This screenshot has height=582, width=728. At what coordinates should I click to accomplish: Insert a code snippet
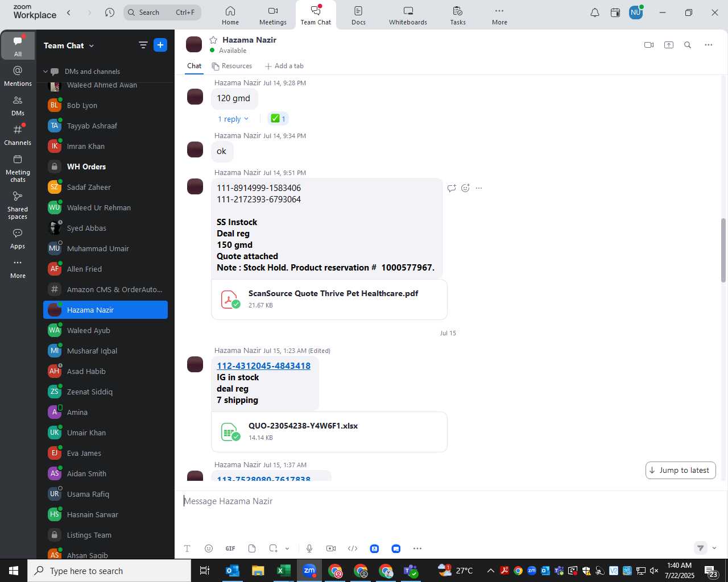coord(353,548)
